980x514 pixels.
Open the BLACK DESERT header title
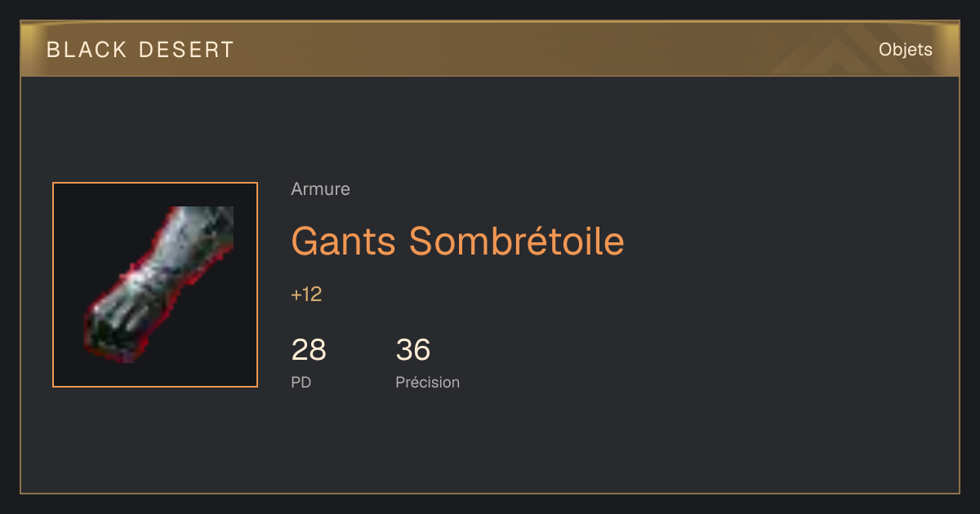(140, 50)
